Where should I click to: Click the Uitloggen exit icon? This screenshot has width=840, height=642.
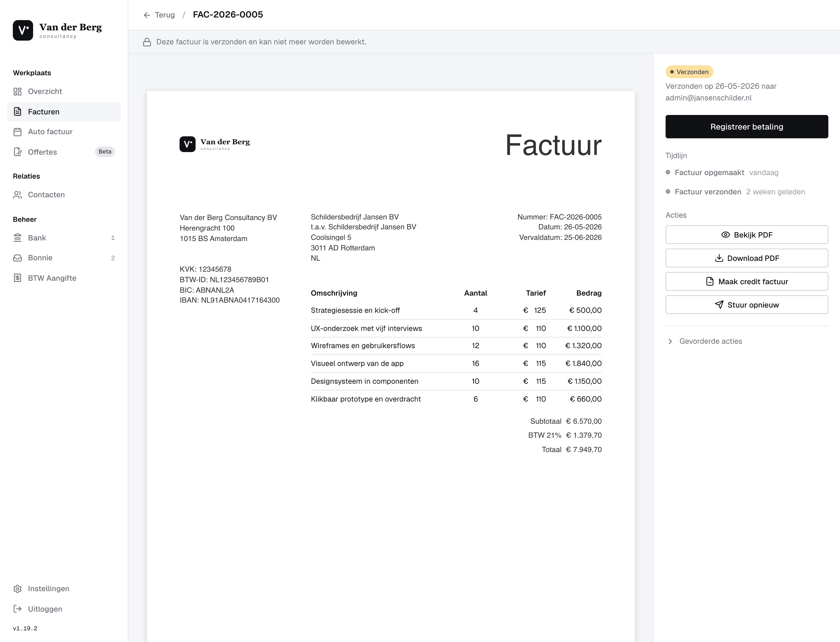17,609
